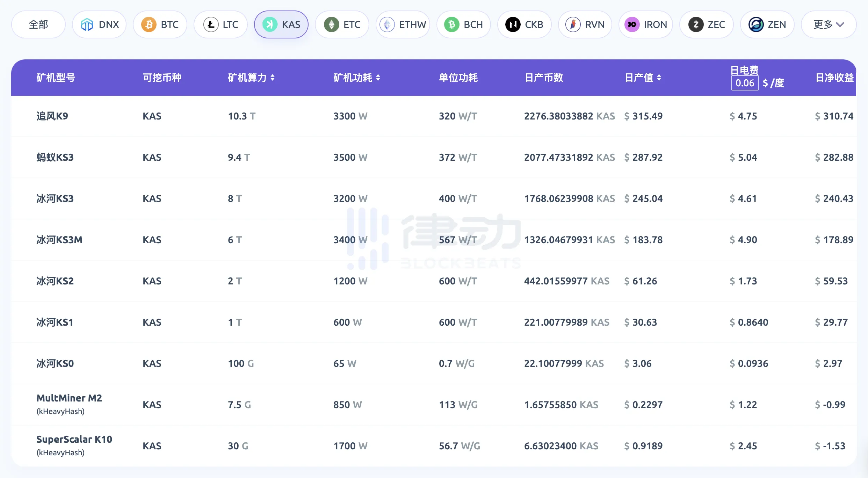This screenshot has width=868, height=478.
Task: Click the Zcash ZEC logo icon
Action: pyautogui.click(x=696, y=24)
